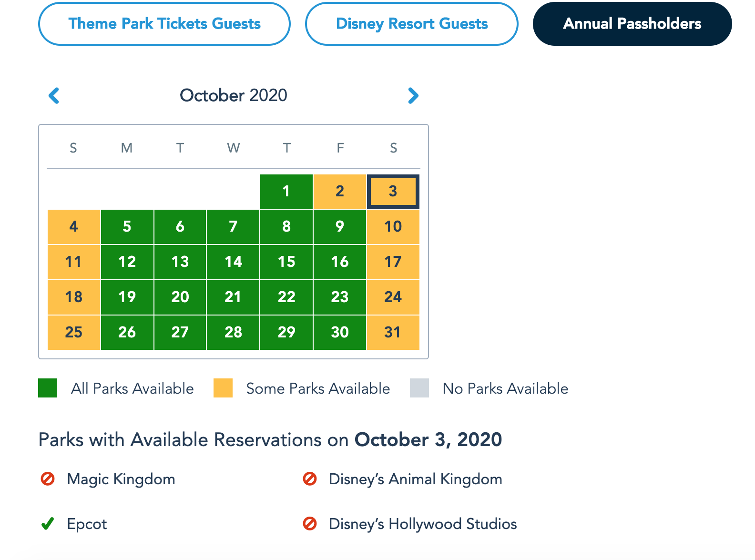Viewport: 755px width, 560px height.
Task: Go to previous month arrow
Action: tap(54, 96)
